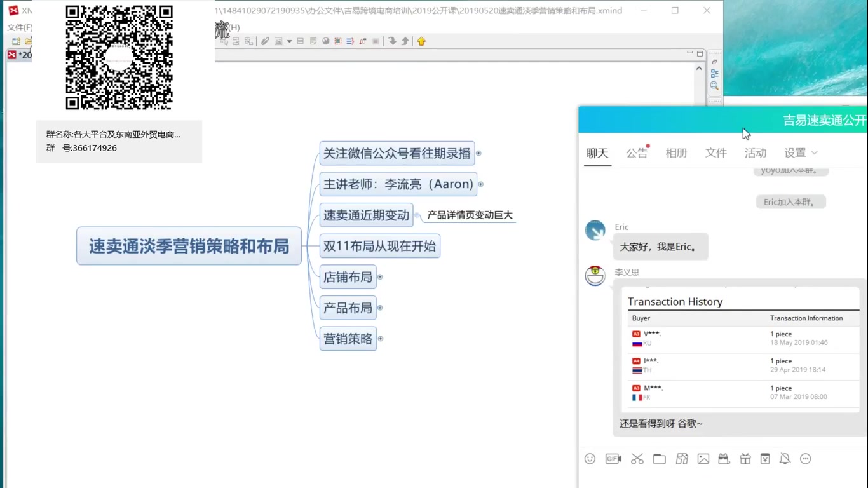Switch to the 聊天 tab in chat window
The height and width of the screenshot is (488, 868).
coord(597,153)
